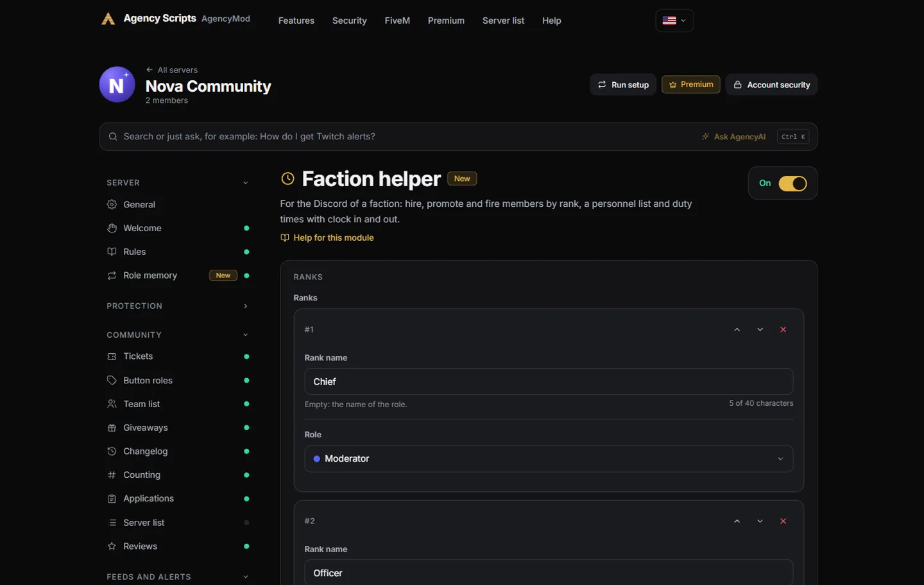Click the Changelog history icon
Screen dimensions: 924x585
tap(112, 451)
